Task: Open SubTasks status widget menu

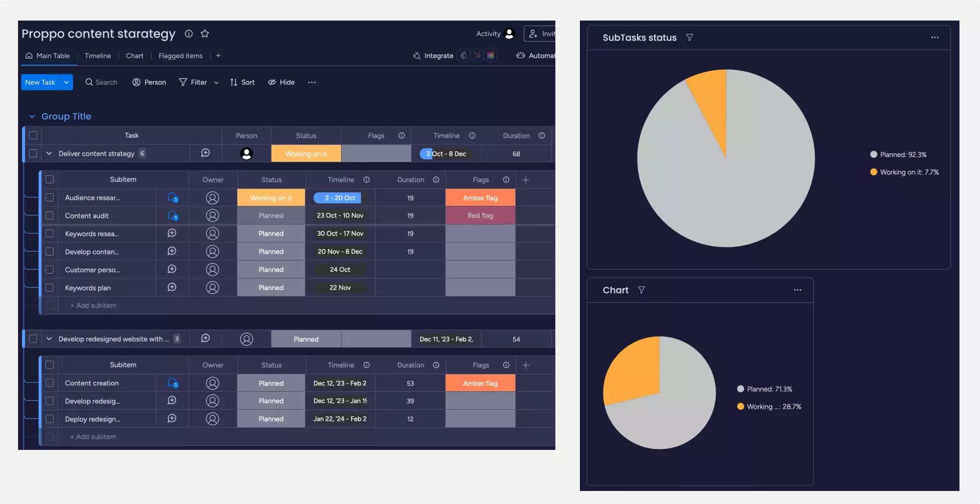Action: [935, 38]
